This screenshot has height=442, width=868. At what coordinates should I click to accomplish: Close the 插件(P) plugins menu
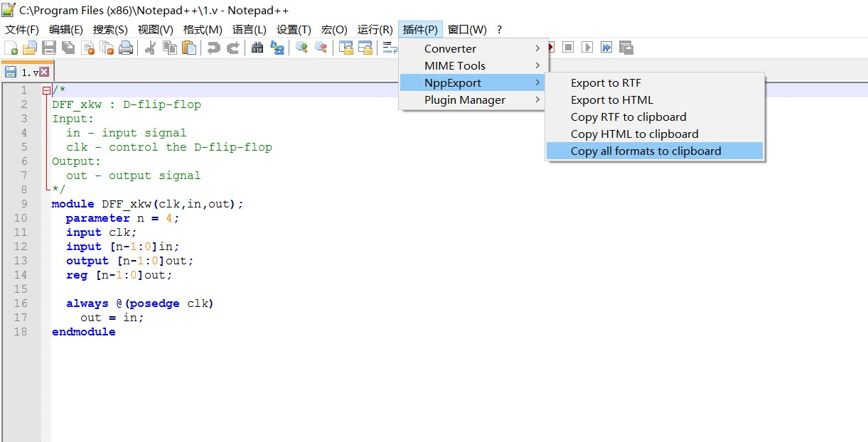tap(420, 29)
